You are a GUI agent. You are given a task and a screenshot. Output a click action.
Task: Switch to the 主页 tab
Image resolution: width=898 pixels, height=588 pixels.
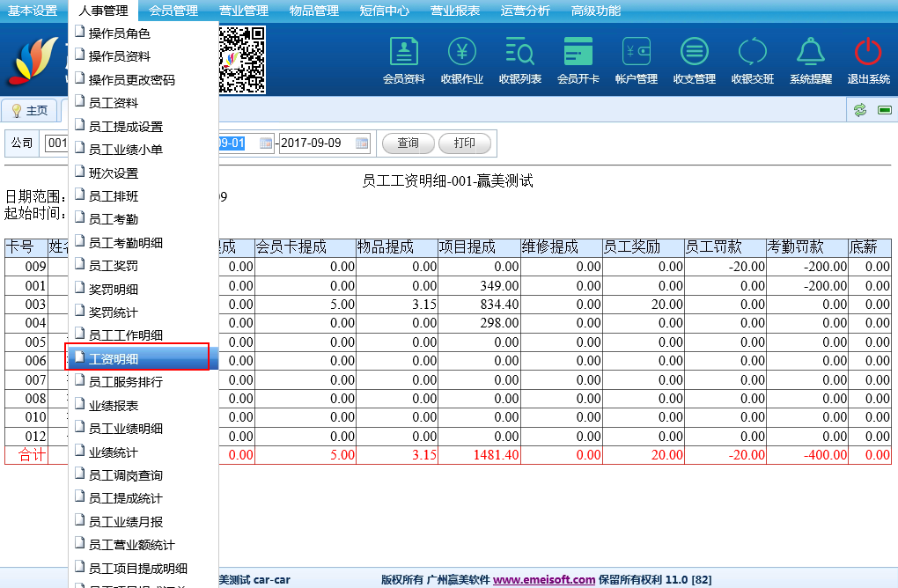tap(30, 111)
